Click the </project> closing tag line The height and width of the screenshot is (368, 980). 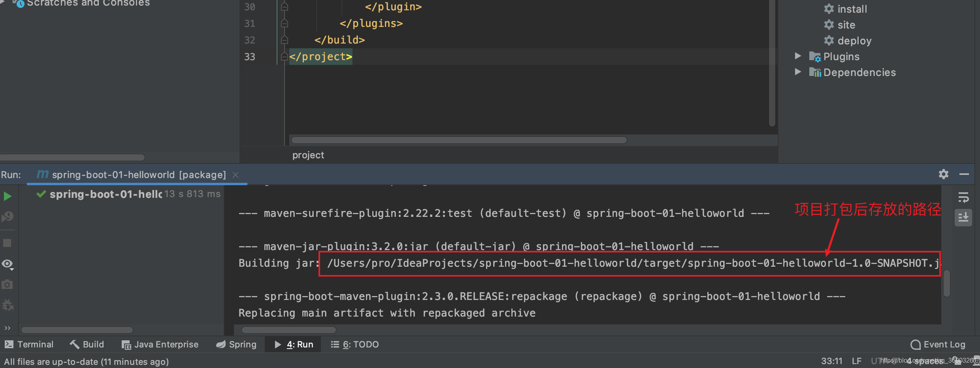point(320,57)
